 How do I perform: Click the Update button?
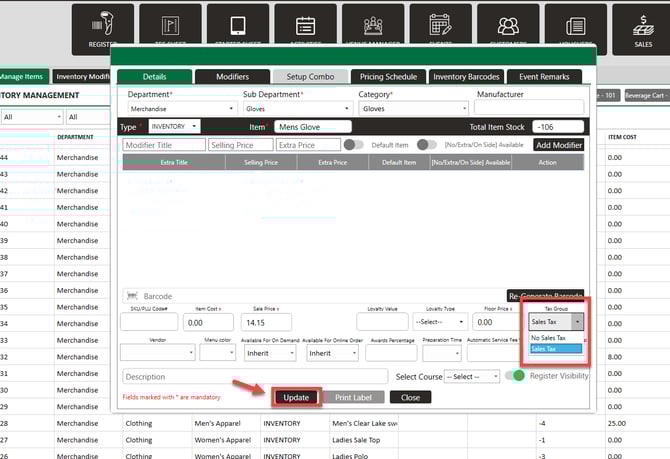tap(296, 397)
